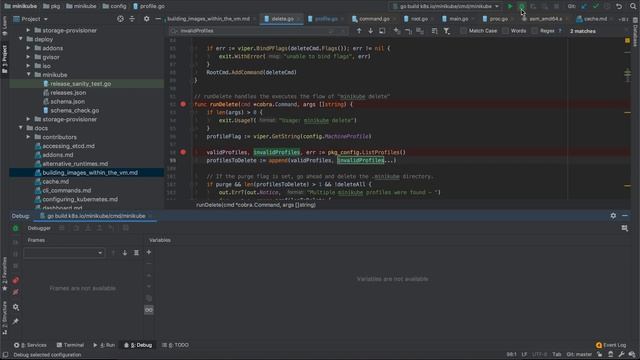Click the locate file target icon

(x=120, y=19)
